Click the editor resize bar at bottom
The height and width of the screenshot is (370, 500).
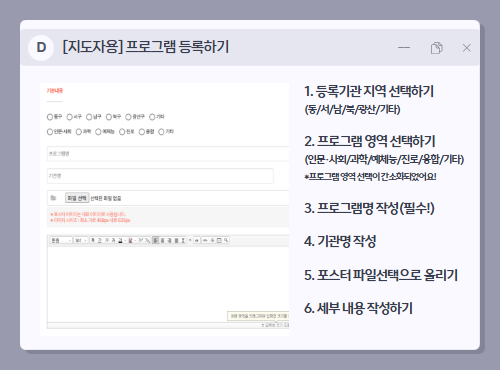168,325
